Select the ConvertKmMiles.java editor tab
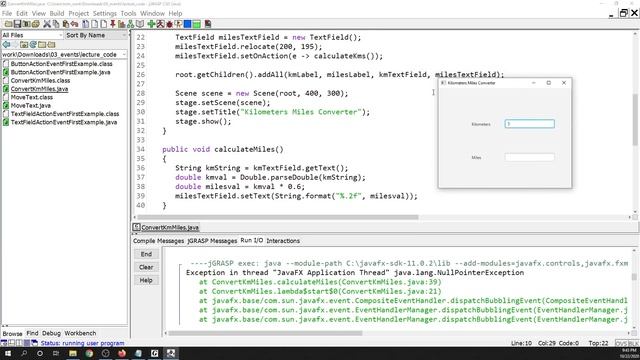The width and height of the screenshot is (640, 360). [x=166, y=227]
